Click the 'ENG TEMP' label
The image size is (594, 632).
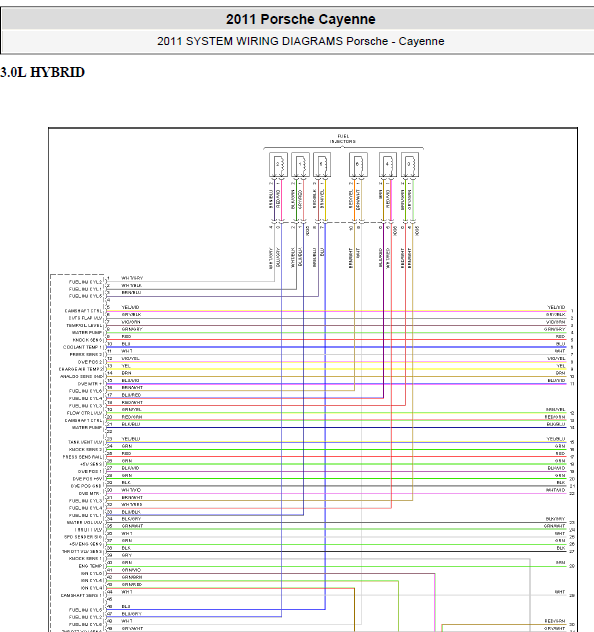(91, 566)
